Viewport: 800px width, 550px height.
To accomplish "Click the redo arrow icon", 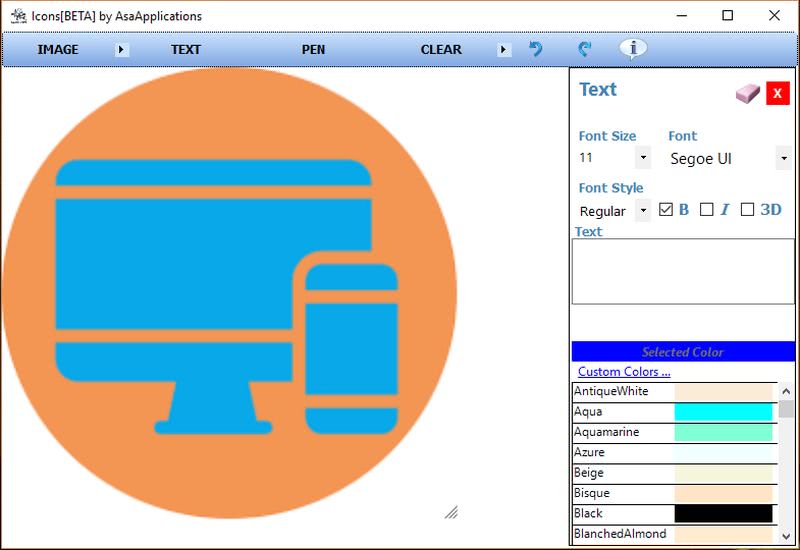I will pos(585,49).
